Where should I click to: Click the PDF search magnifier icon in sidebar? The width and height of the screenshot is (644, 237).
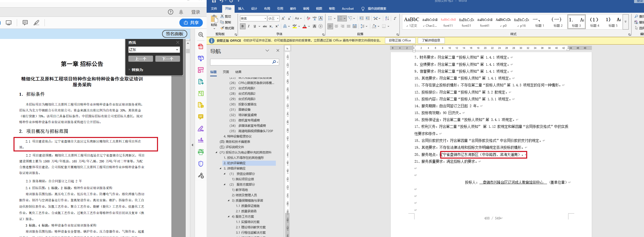click(x=201, y=35)
